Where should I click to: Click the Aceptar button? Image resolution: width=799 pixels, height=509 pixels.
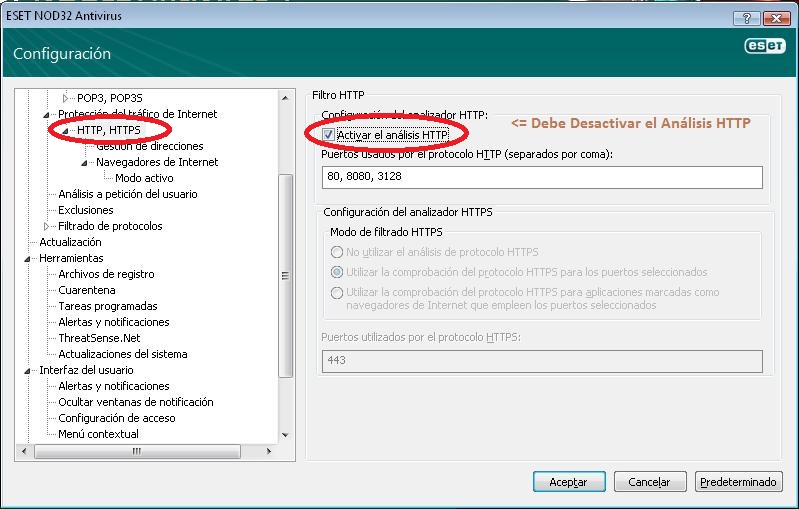(568, 482)
